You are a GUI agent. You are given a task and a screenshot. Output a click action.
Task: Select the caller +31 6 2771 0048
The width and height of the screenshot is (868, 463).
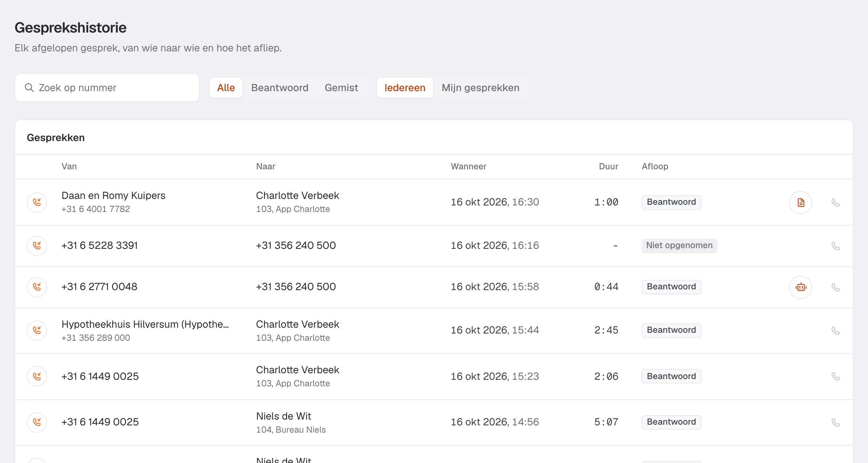click(x=99, y=287)
